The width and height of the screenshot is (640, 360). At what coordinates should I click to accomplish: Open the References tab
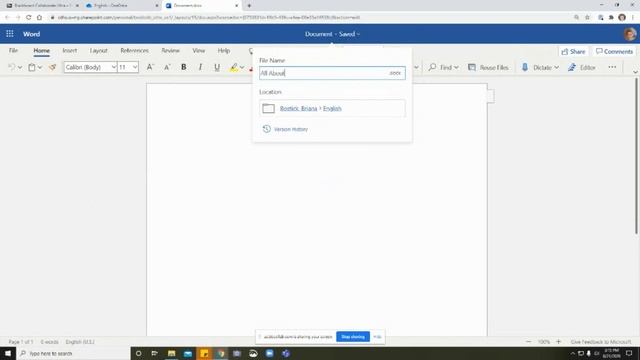click(x=134, y=51)
